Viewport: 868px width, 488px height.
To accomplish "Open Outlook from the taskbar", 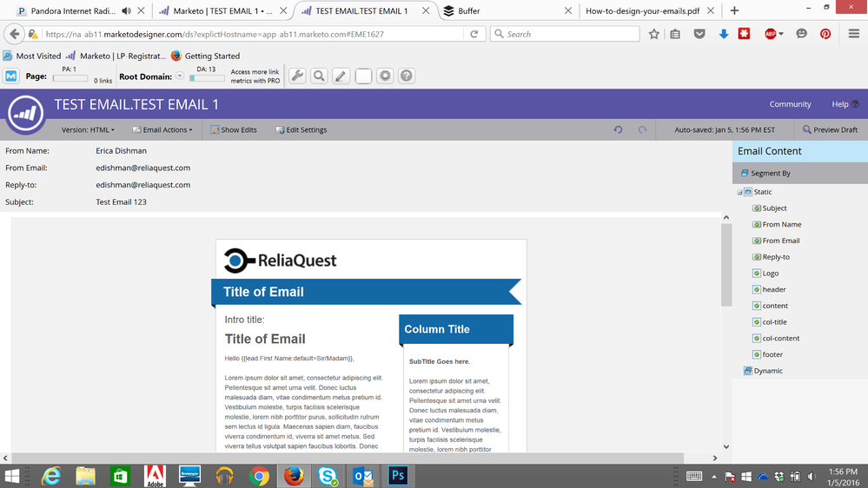I will click(363, 475).
